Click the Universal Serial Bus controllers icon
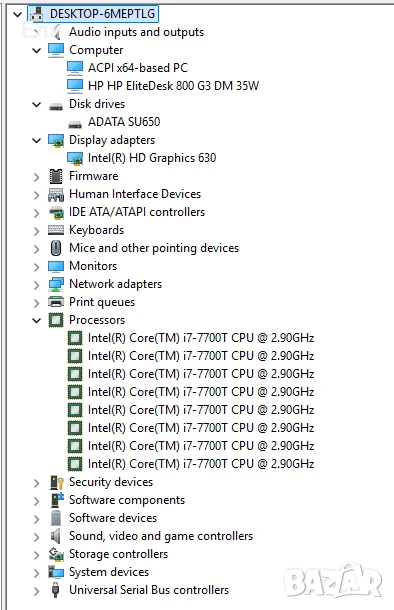This screenshot has height=610, width=394. (56, 590)
